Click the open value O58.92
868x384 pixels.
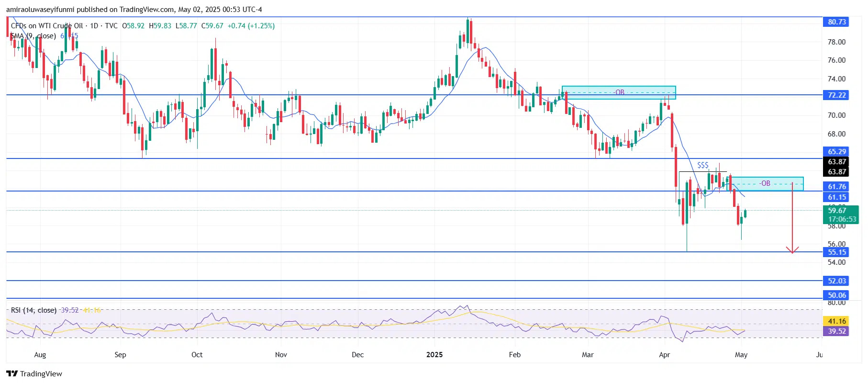pyautogui.click(x=133, y=26)
